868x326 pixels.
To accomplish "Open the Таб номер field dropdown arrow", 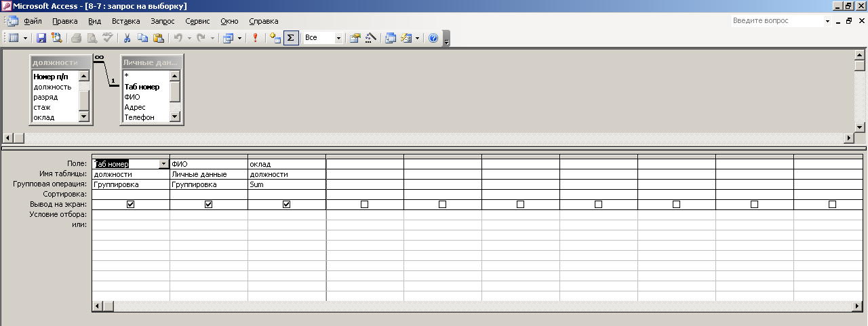I will (x=163, y=163).
